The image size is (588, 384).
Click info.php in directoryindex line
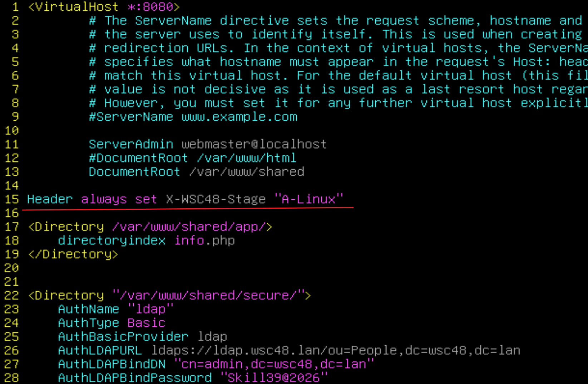(x=204, y=240)
